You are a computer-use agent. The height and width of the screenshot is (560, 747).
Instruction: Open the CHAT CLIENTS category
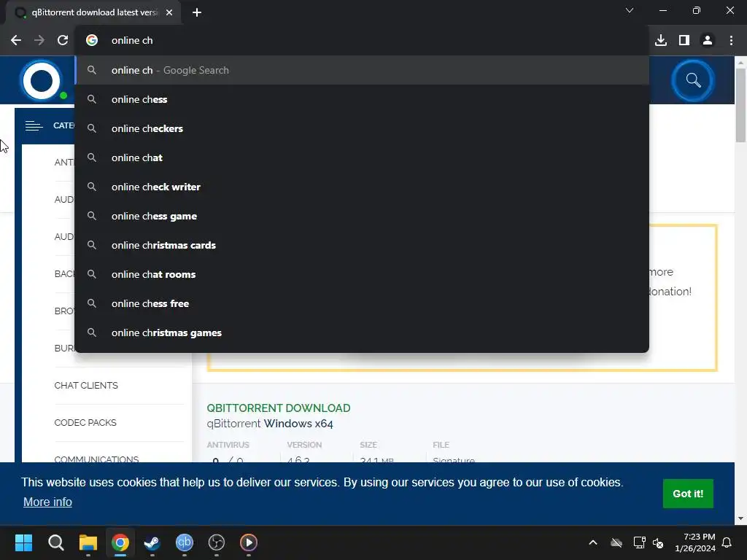pos(86,385)
